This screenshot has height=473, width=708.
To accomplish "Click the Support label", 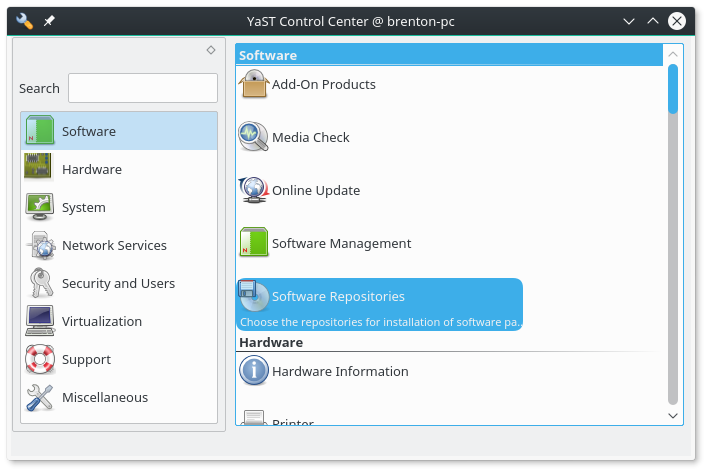I will [87, 360].
